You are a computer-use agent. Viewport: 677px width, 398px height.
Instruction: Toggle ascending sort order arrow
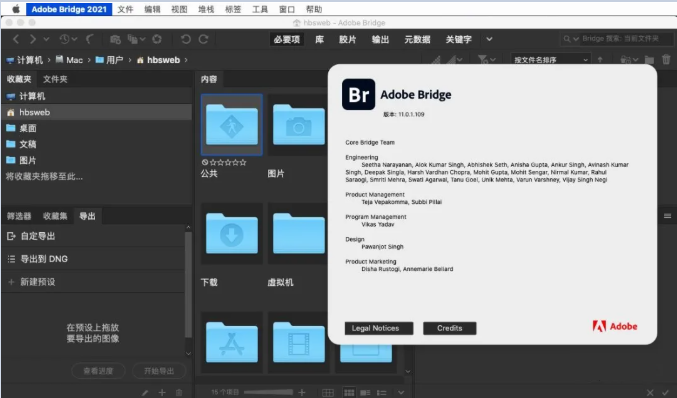coord(600,60)
